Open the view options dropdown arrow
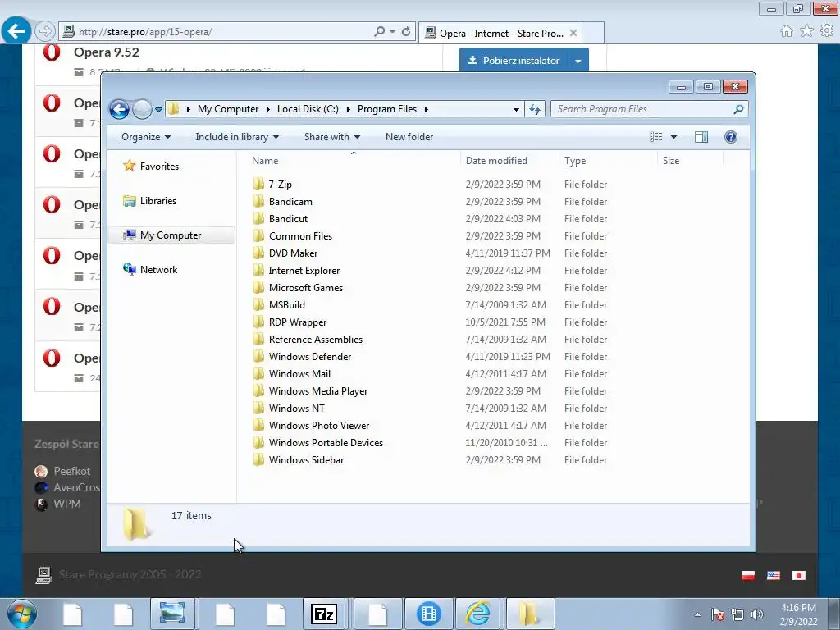 pyautogui.click(x=674, y=137)
